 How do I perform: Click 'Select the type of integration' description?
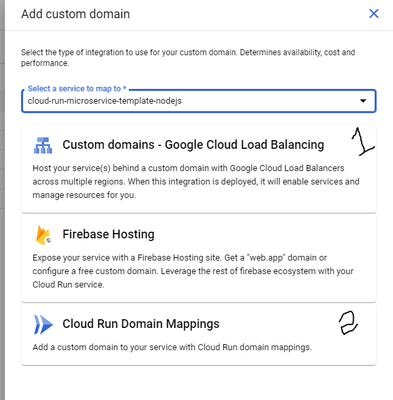[188, 57]
